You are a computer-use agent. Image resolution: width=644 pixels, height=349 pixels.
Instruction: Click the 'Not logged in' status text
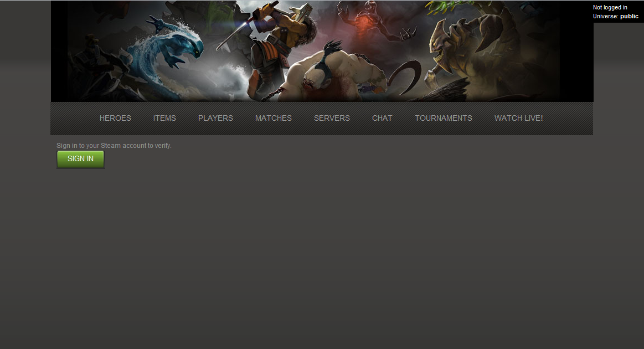(x=610, y=8)
